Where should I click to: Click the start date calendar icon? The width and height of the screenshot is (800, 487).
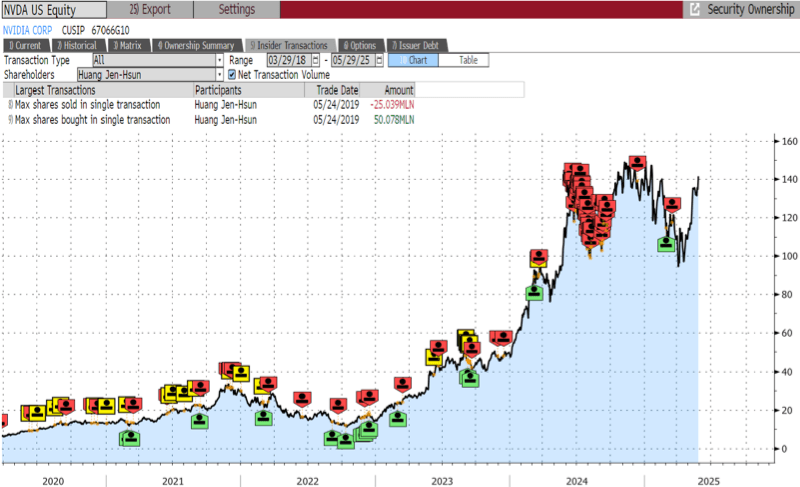[315, 60]
